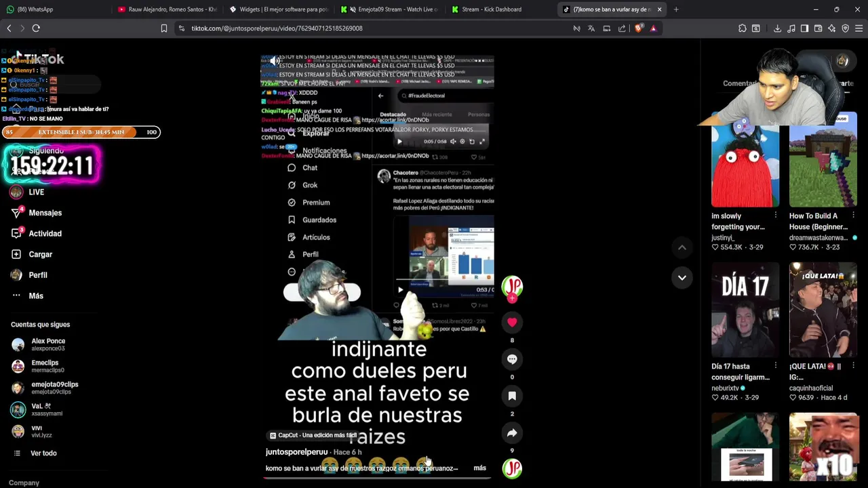
Task: Open Perfil in TikTok sidebar
Action: click(x=29, y=275)
